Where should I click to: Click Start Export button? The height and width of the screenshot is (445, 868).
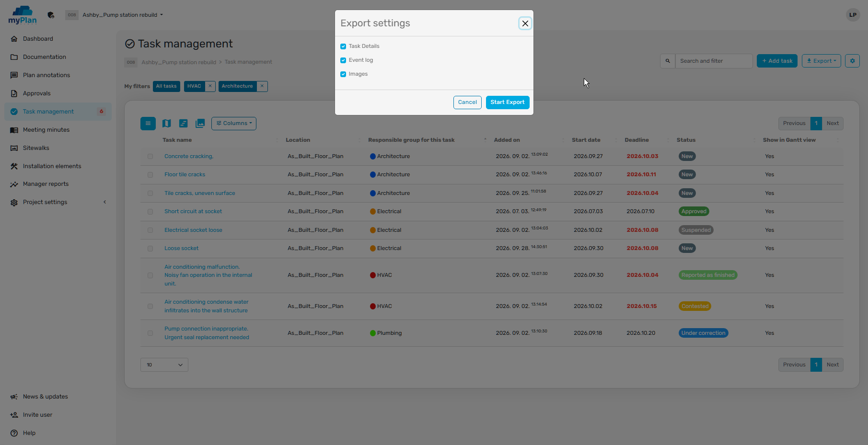tap(508, 103)
